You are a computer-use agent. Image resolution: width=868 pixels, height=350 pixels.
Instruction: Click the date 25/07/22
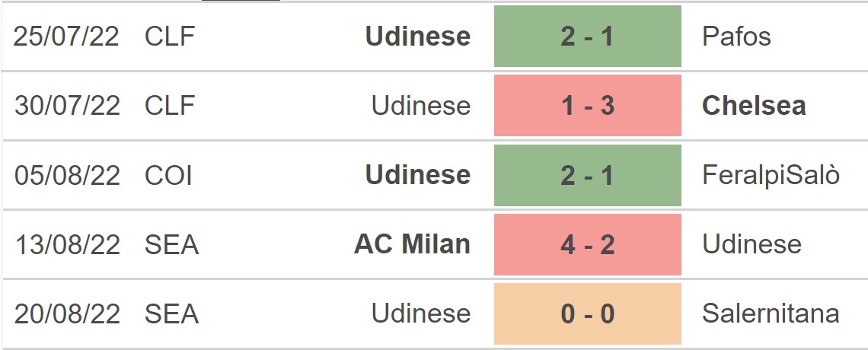67,37
